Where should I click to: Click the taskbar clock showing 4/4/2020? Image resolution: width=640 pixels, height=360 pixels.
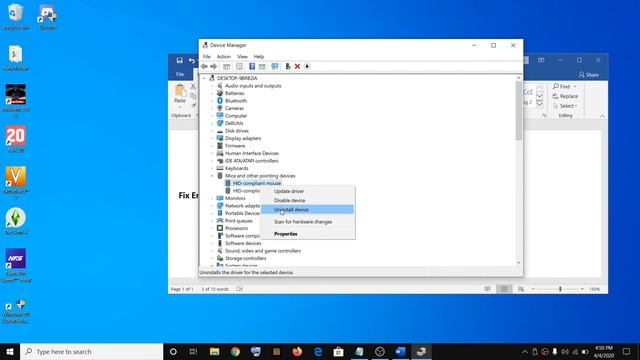click(604, 351)
